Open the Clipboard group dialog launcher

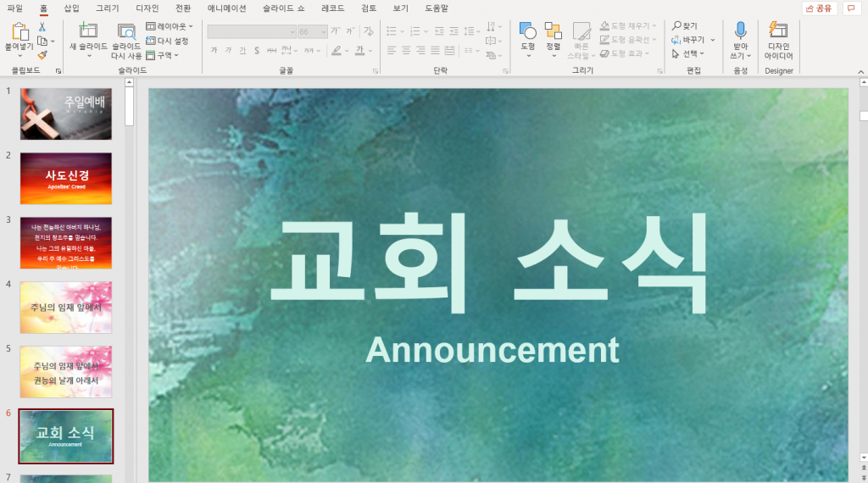coord(58,71)
